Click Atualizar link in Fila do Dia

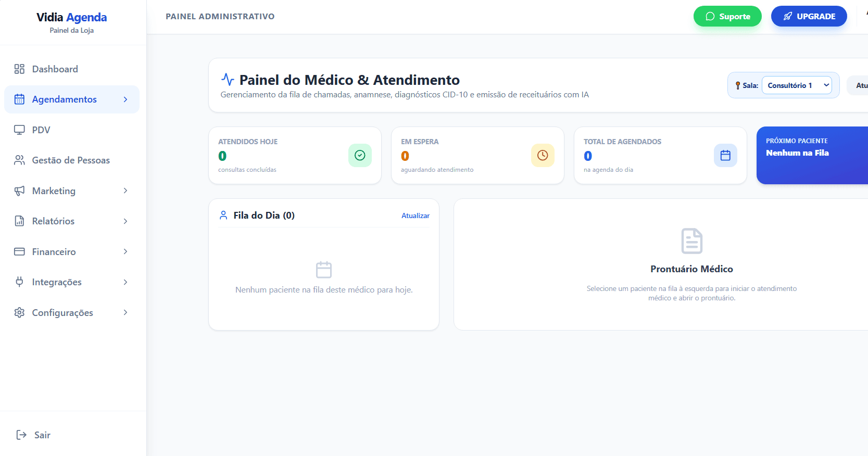416,216
